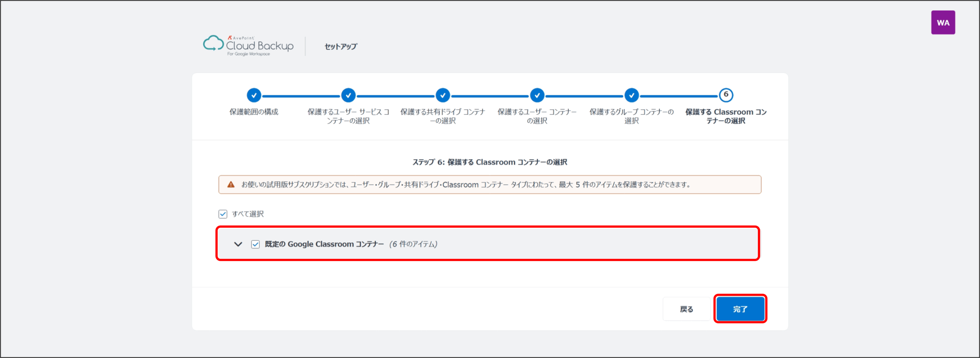Click the 完了 button
The image size is (980, 358).
740,309
